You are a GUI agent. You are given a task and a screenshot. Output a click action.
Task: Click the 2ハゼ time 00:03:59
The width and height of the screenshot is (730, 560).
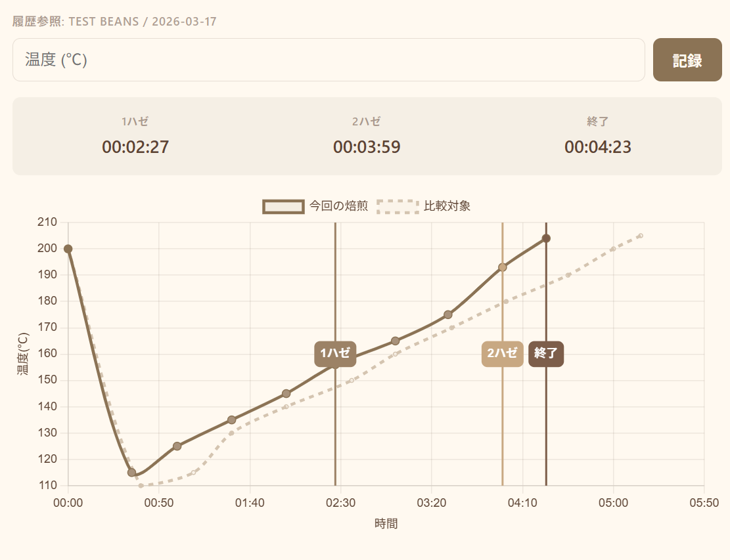tap(367, 147)
